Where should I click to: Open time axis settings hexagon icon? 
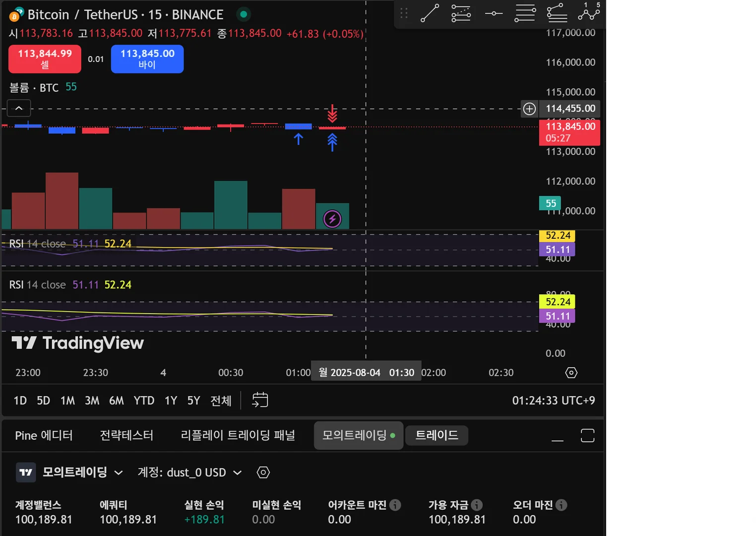coord(571,373)
